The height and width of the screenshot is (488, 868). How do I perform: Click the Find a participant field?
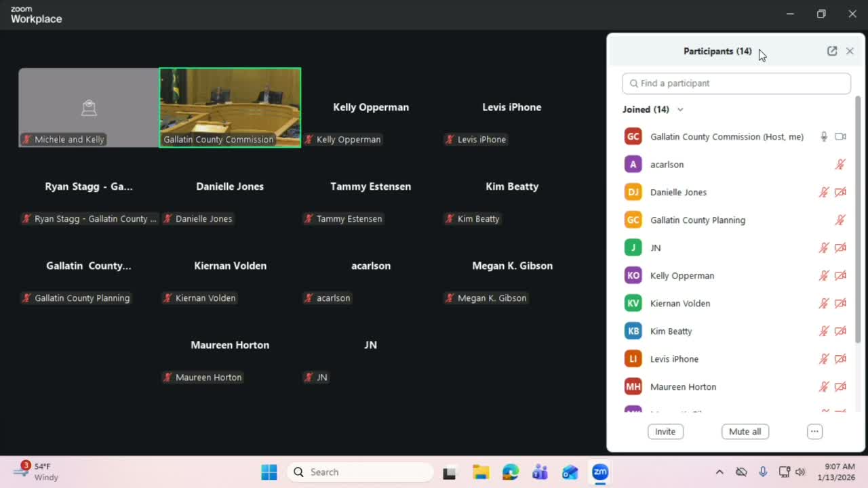pos(736,83)
